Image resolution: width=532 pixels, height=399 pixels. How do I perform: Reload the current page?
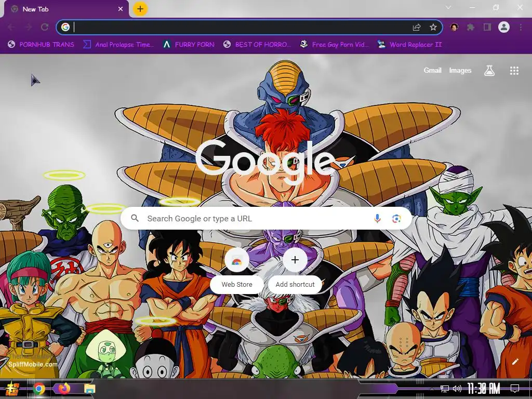[x=45, y=27]
